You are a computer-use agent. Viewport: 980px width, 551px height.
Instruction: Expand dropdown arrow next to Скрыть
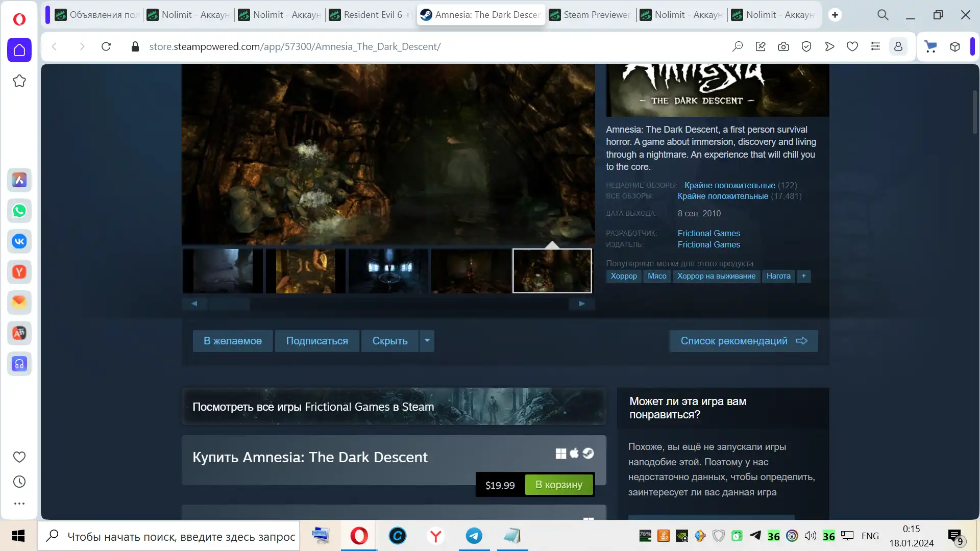(427, 341)
